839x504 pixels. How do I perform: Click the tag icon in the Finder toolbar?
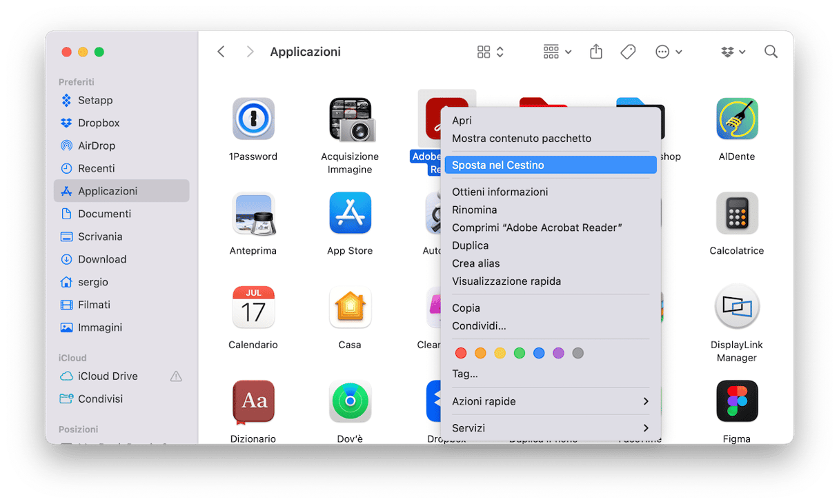pyautogui.click(x=628, y=52)
